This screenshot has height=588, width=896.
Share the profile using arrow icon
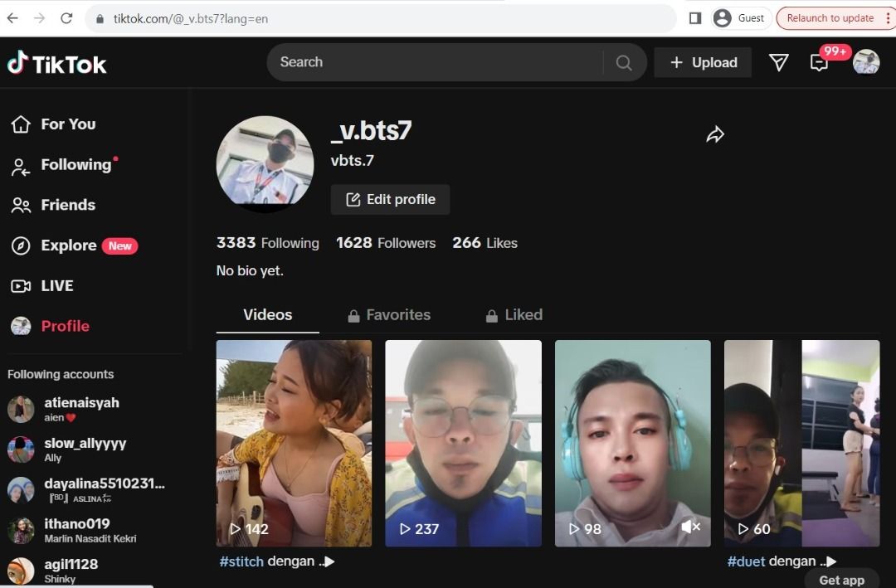tap(715, 134)
